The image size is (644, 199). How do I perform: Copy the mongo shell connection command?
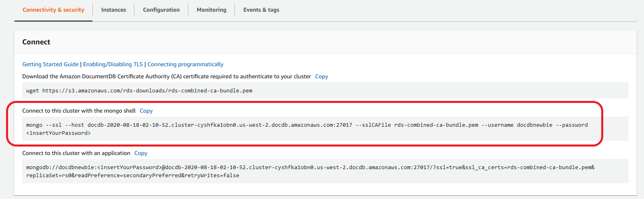[x=146, y=111]
